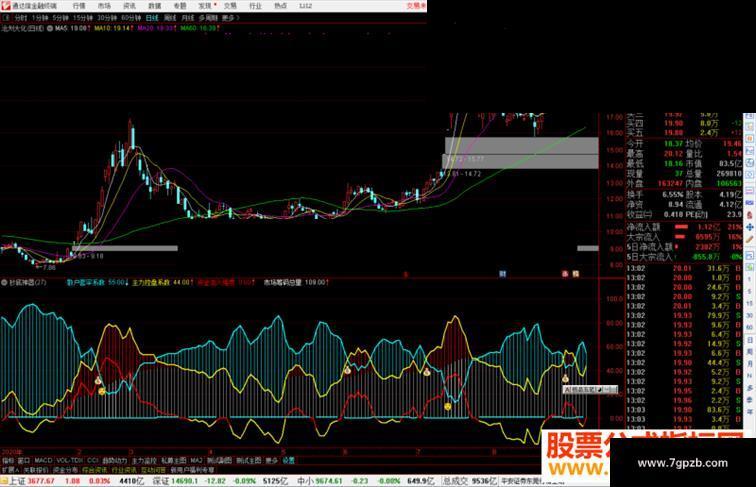Image resolution: width=756 pixels, height=487 pixels.
Task: Open the 行业资讯 panel
Action: tap(124, 470)
